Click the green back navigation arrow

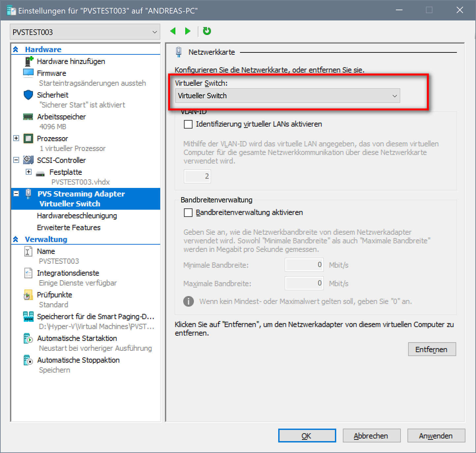[173, 31]
